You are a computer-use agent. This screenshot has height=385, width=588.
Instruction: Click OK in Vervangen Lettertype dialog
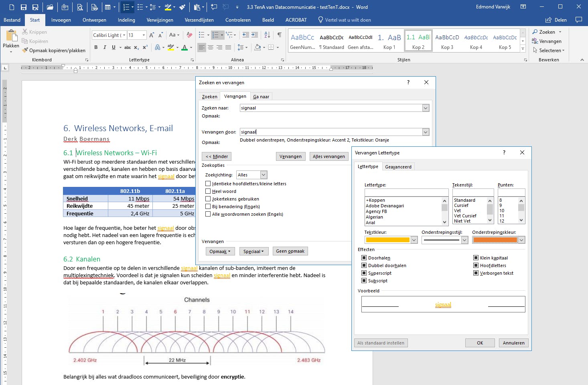point(480,343)
